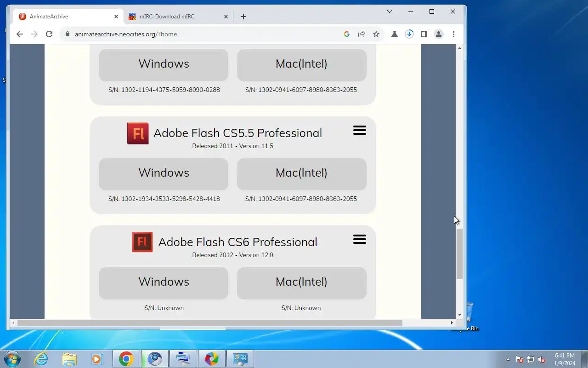Image resolution: width=588 pixels, height=368 pixels.
Task: Click the scroll up arrow
Action: tap(459, 48)
